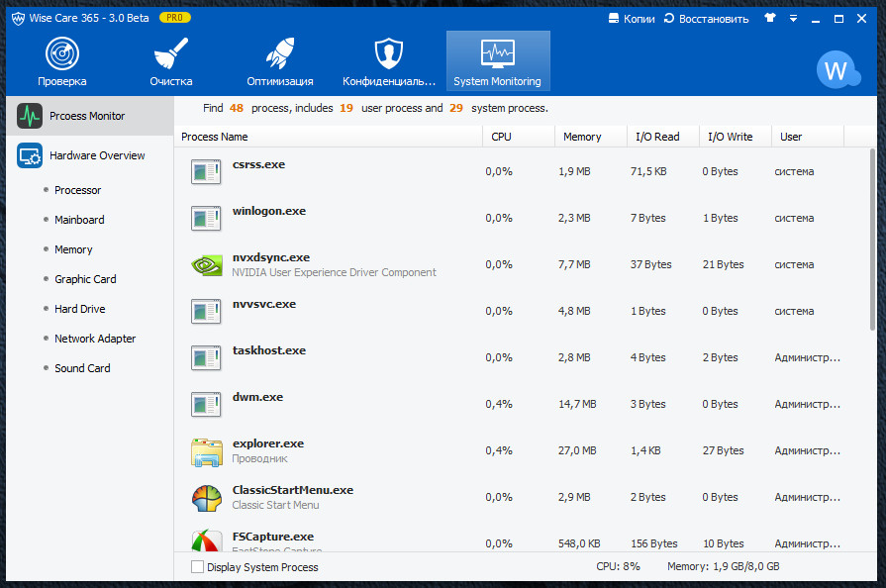This screenshot has width=886, height=588.
Task: Click the CPU: 8% status text
Action: pos(618,566)
